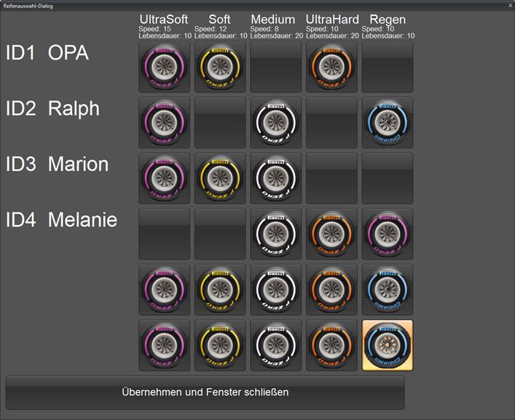This screenshot has height=420, width=515.
Task: Toggle Melanie's empty Soft tire slot
Action: pos(220,234)
